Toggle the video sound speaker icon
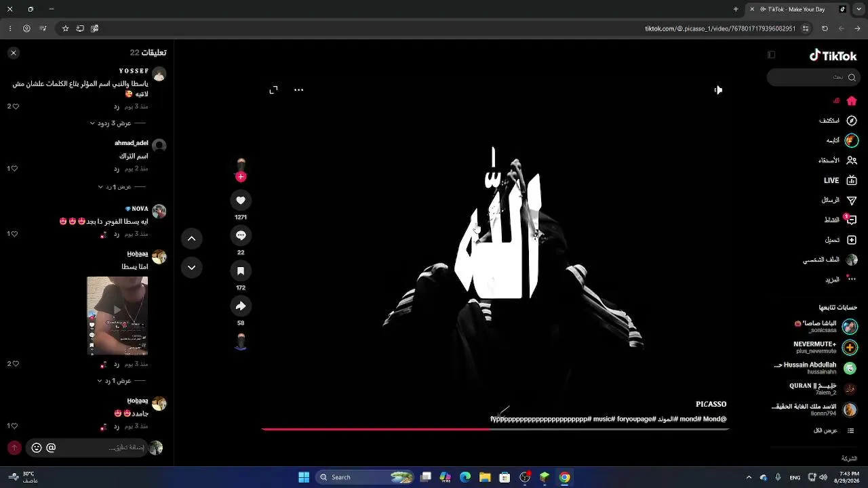This screenshot has width=868, height=488. pos(718,89)
